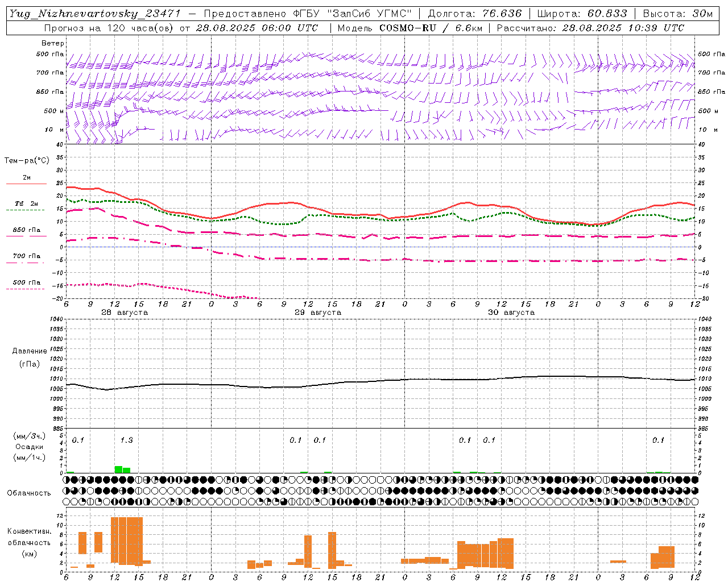
Task: Click the (гПа) unit under Давление
Action: coord(30,364)
